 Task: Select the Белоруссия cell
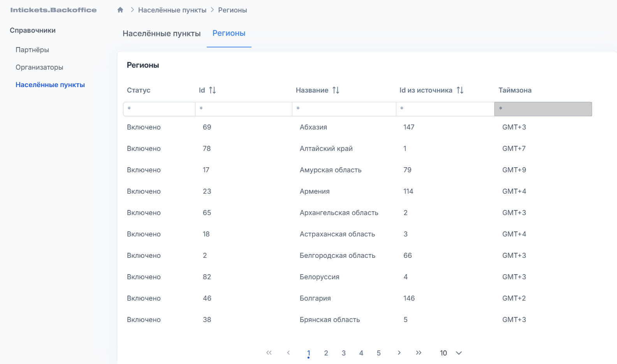tap(320, 277)
